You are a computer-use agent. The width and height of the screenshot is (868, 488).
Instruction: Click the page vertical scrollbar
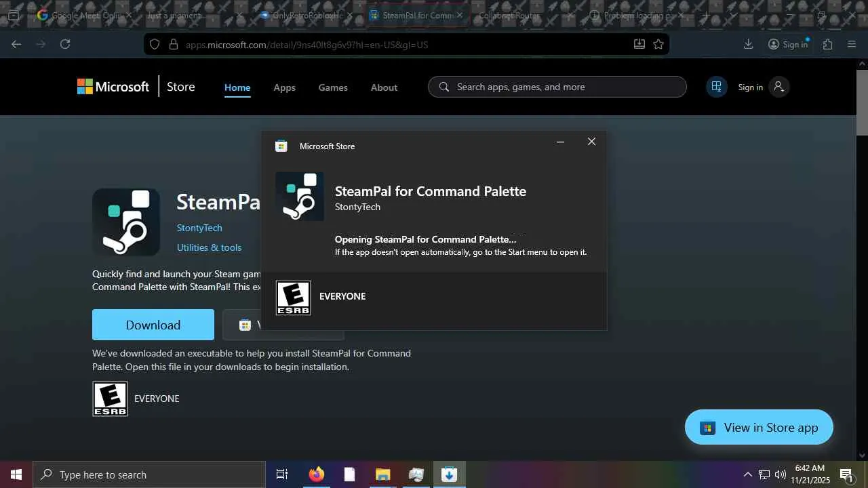pos(863,102)
